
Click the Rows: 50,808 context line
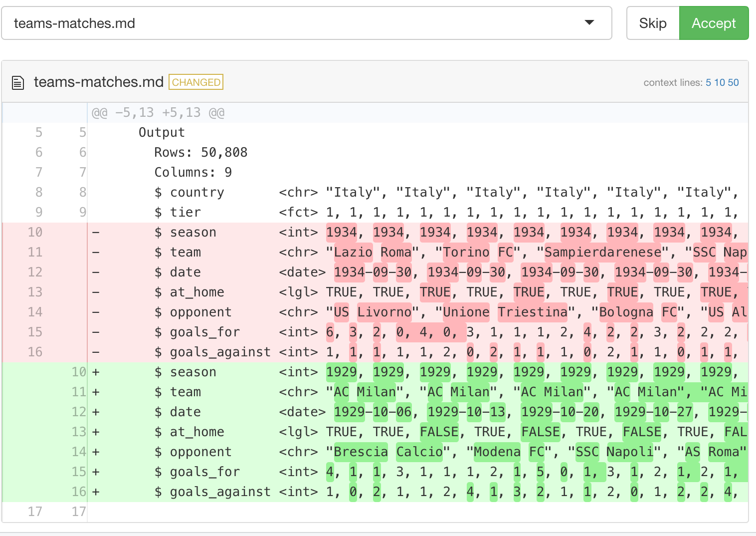[199, 152]
